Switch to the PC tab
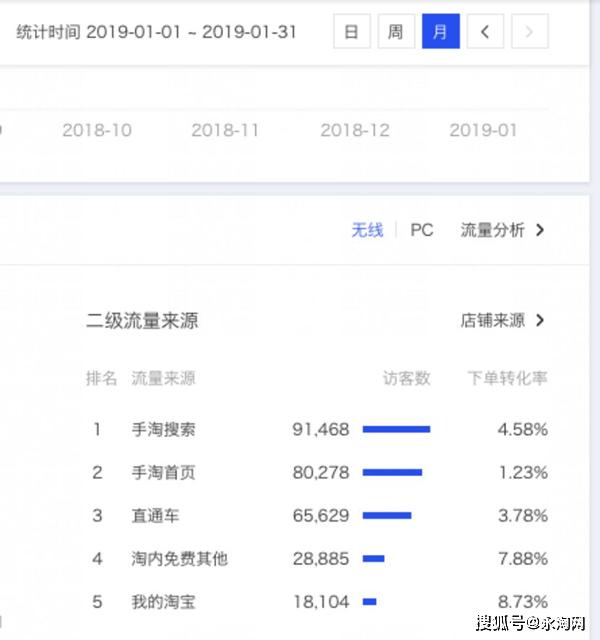The height and width of the screenshot is (640, 600). (422, 230)
